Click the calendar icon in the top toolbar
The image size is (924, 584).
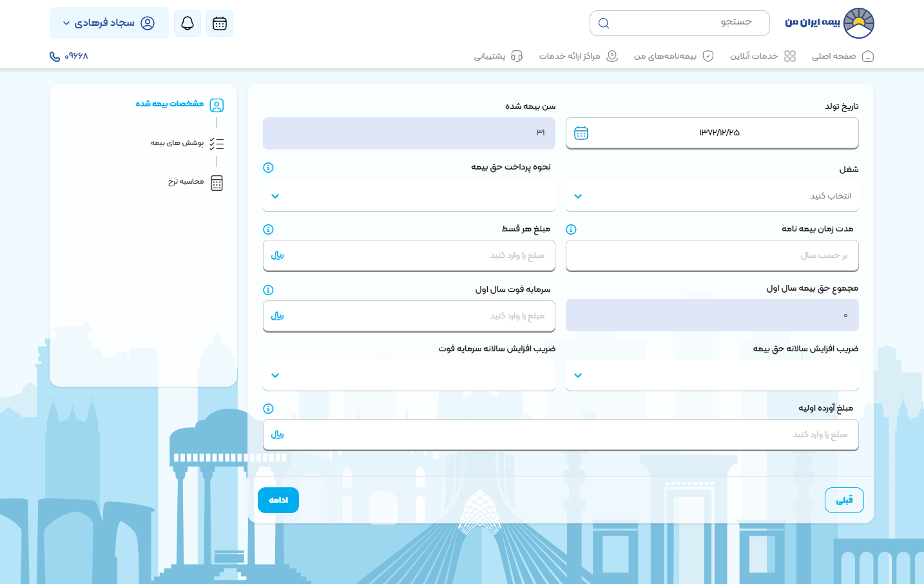tap(219, 23)
